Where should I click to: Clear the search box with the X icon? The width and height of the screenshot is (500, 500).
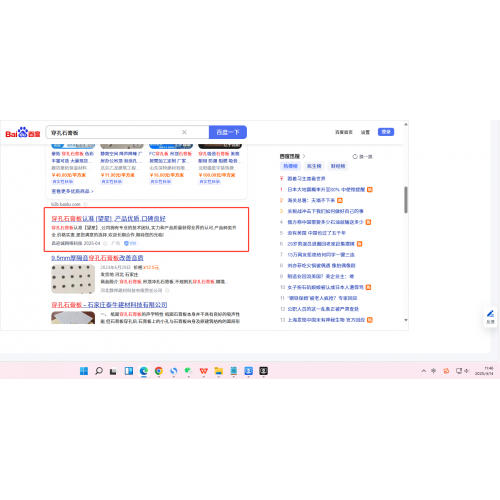tap(184, 132)
